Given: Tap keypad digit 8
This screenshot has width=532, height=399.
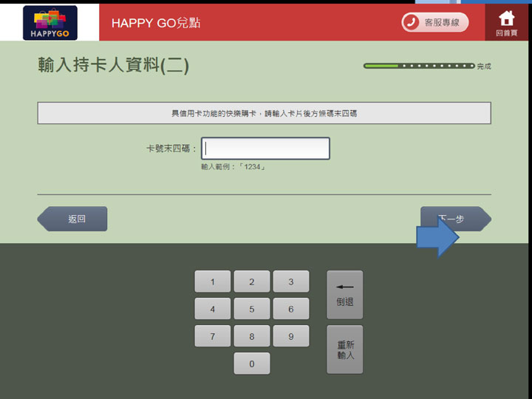Looking at the screenshot, I should point(252,336).
